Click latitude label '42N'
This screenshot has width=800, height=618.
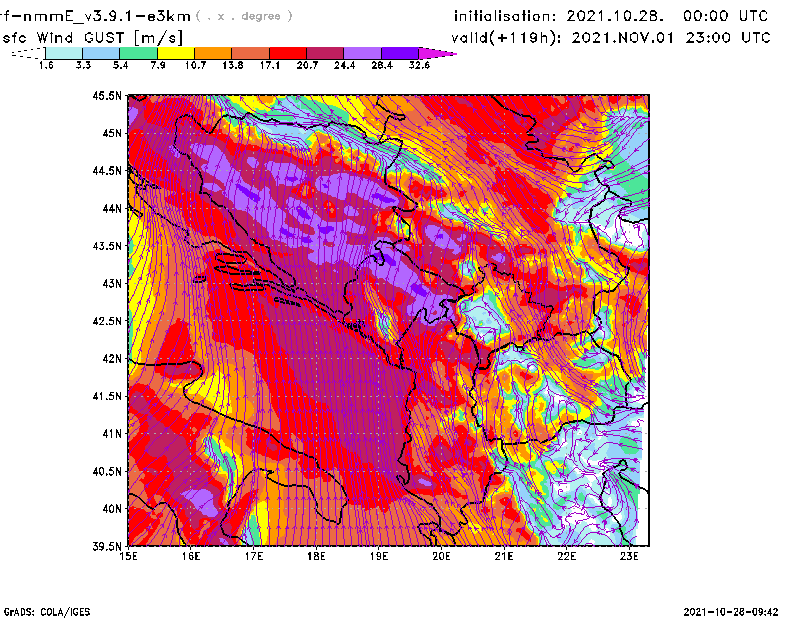tap(112, 359)
